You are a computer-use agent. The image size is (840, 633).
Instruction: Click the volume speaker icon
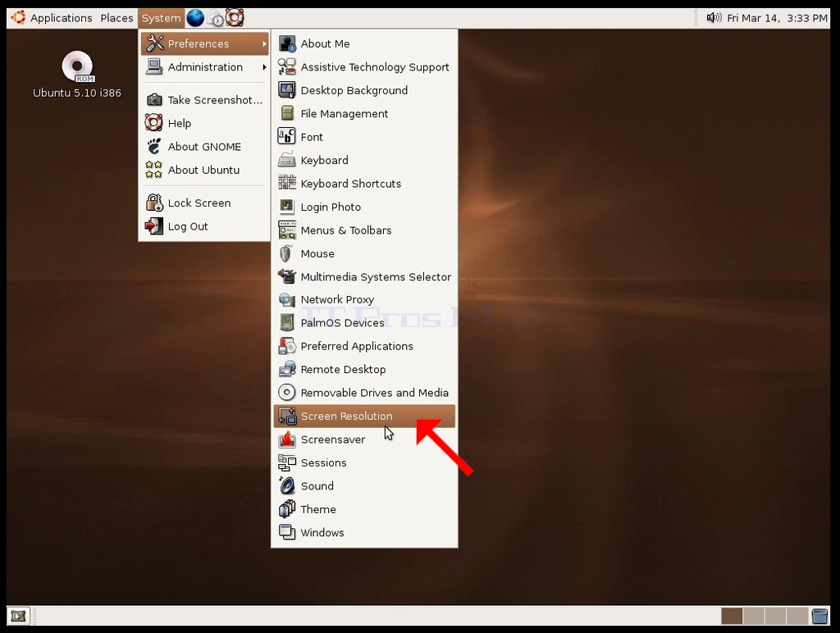[x=713, y=18]
